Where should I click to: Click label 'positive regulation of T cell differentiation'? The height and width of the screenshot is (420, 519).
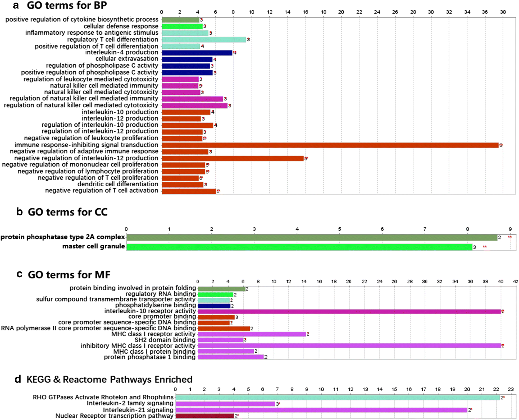(97, 46)
